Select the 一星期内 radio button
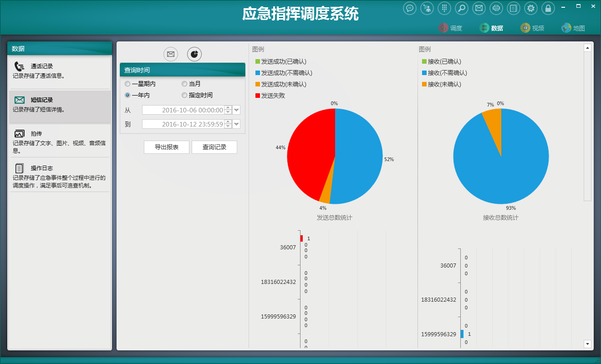The width and height of the screenshot is (601, 364). [x=127, y=84]
